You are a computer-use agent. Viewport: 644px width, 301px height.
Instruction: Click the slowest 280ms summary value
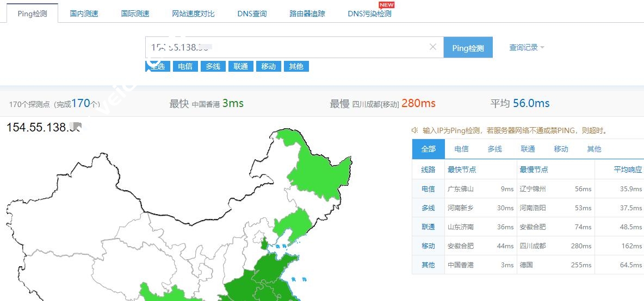[x=418, y=103]
